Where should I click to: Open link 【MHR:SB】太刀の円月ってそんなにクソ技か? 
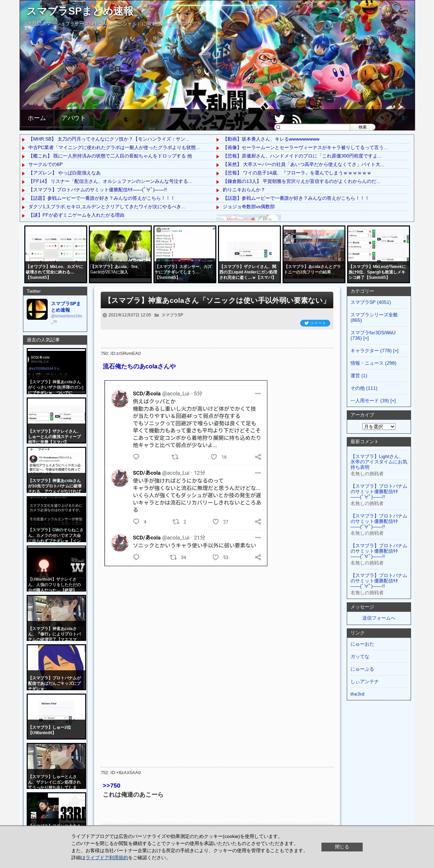pos(109,139)
